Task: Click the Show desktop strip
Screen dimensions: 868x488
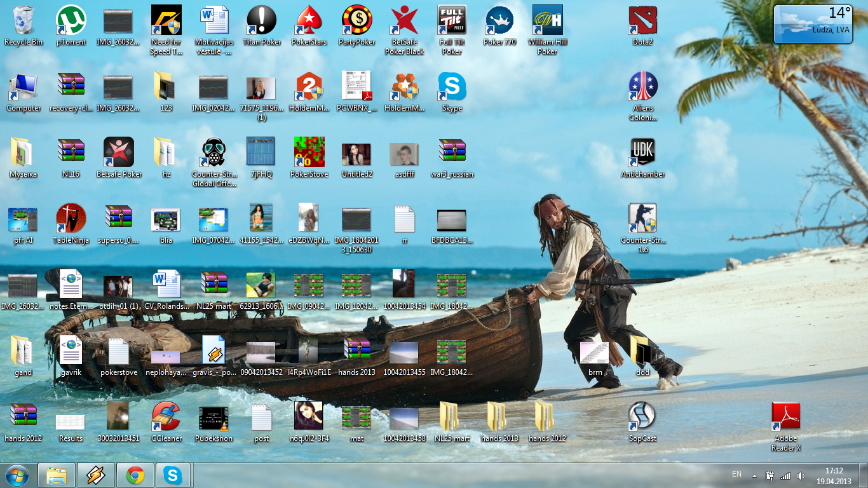Action: pyautogui.click(x=864, y=475)
